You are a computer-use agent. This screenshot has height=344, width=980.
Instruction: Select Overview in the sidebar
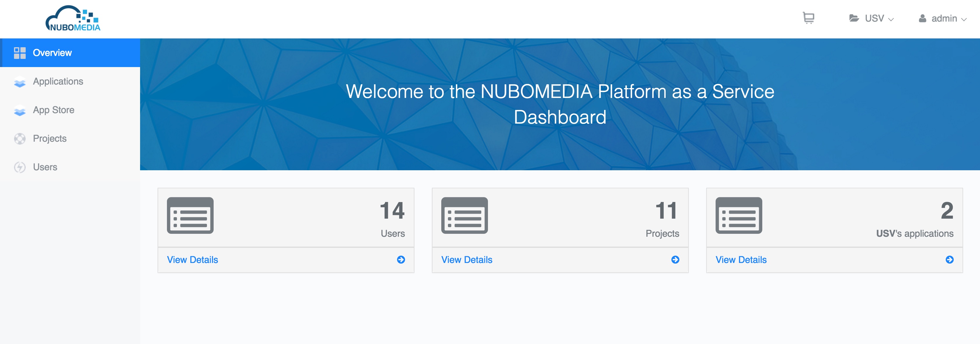click(70, 53)
